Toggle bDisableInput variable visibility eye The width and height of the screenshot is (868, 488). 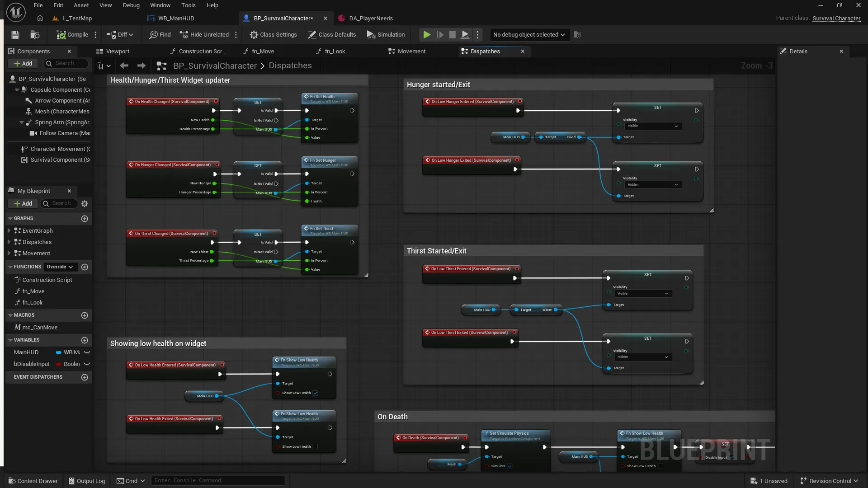pyautogui.click(x=87, y=364)
